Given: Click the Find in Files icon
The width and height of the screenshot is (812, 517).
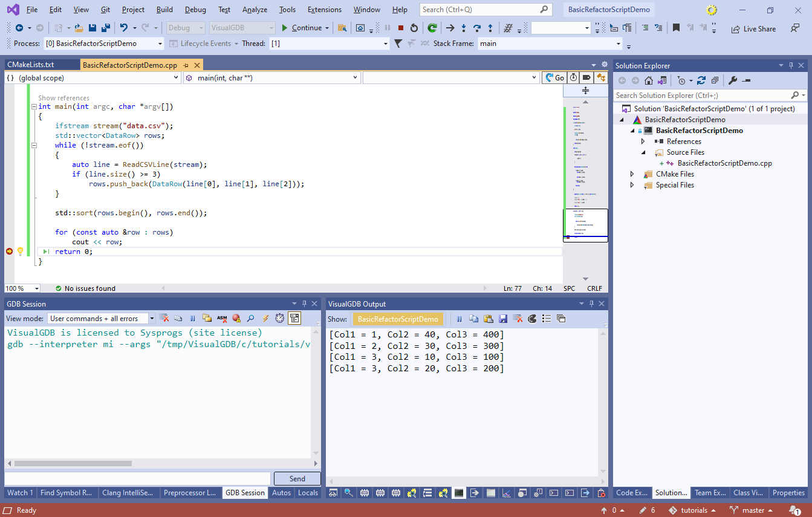Looking at the screenshot, I should click(x=342, y=28).
